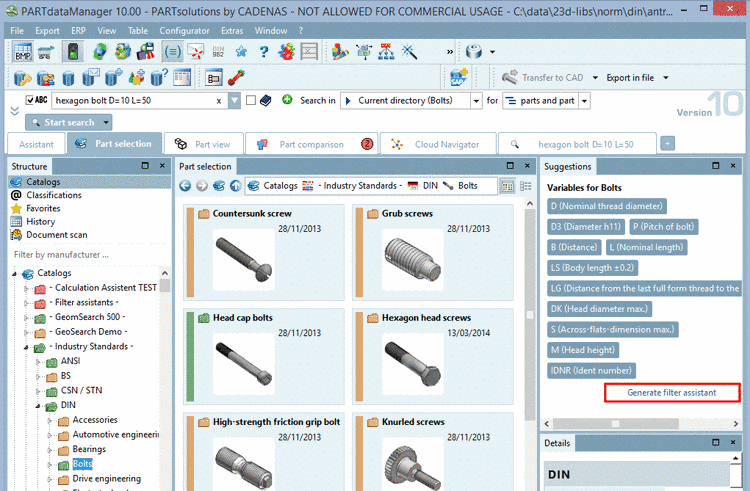
Task: Go back with the blue left arrow
Action: click(185, 186)
